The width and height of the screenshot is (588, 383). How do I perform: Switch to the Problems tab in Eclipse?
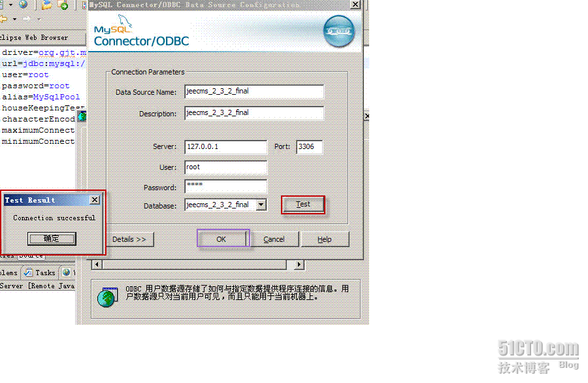coord(8,273)
